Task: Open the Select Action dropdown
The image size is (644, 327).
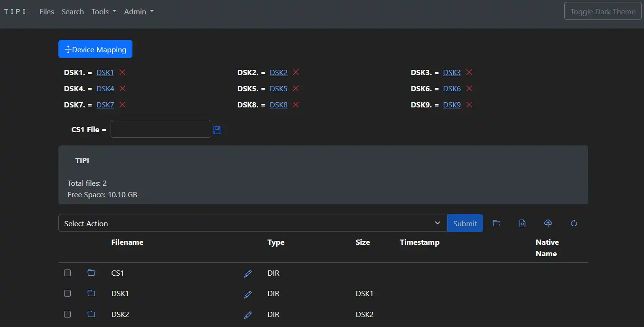Action: click(x=252, y=223)
